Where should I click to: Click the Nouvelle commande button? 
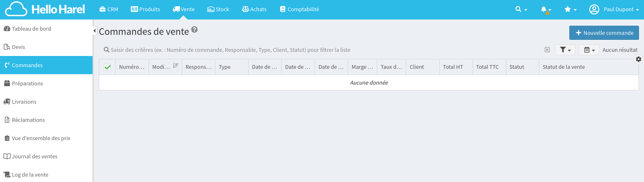pos(604,33)
